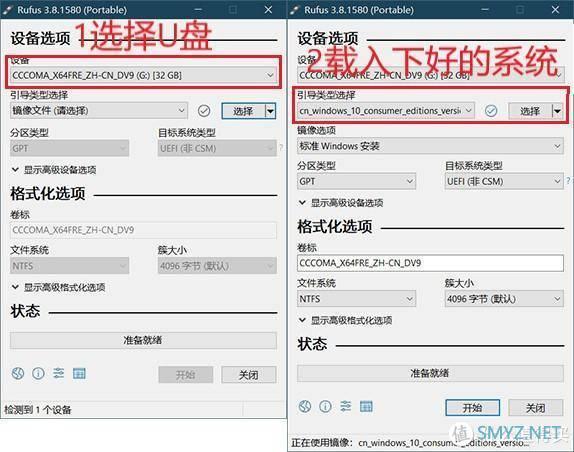Screen dimensions: 574x452
Task: Click checksum checkmark icon in right window
Action: click(491, 111)
